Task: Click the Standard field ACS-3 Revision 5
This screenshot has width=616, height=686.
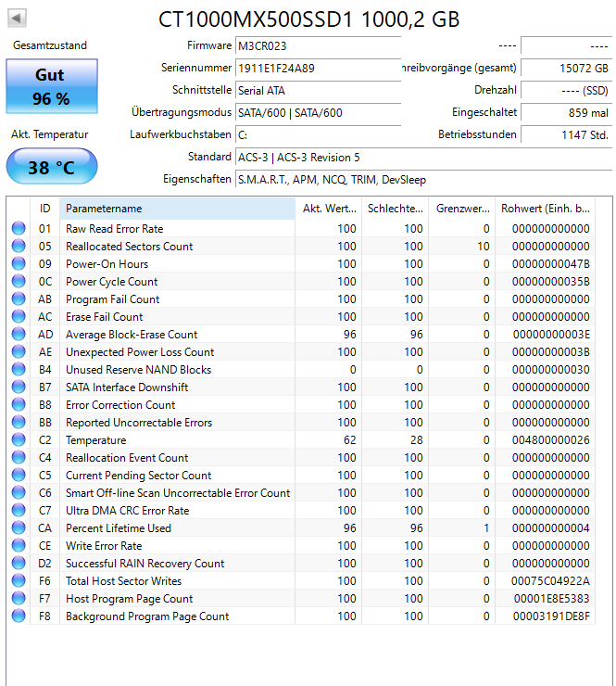Action: 423,157
